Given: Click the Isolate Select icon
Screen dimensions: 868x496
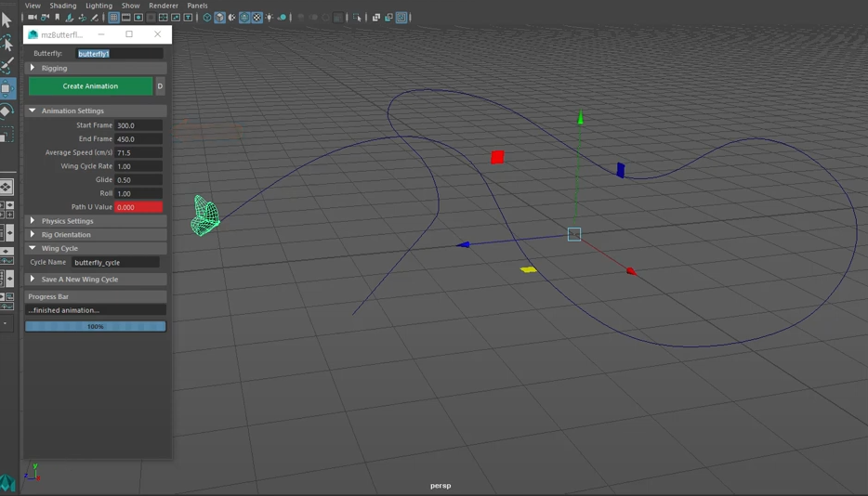Looking at the screenshot, I should [x=357, y=17].
